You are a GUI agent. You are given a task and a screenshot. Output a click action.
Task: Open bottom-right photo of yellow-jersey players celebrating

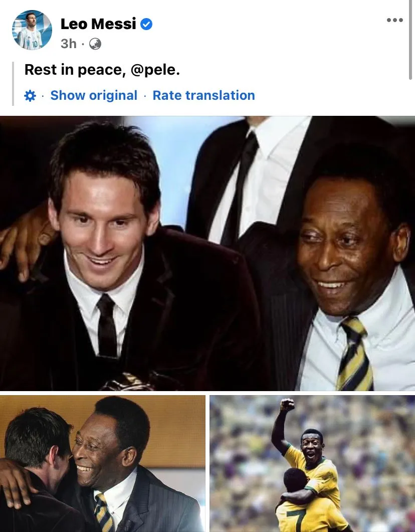312,463
